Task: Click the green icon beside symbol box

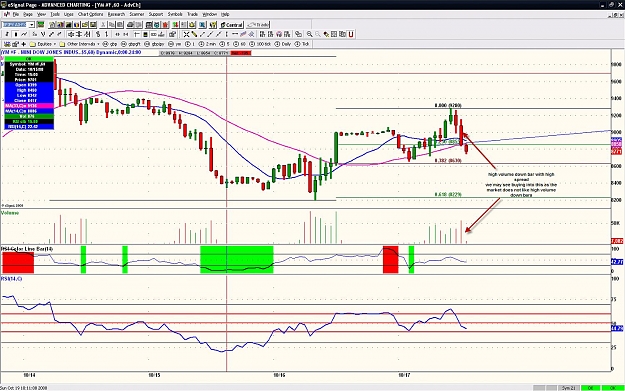Action: pos(40,25)
